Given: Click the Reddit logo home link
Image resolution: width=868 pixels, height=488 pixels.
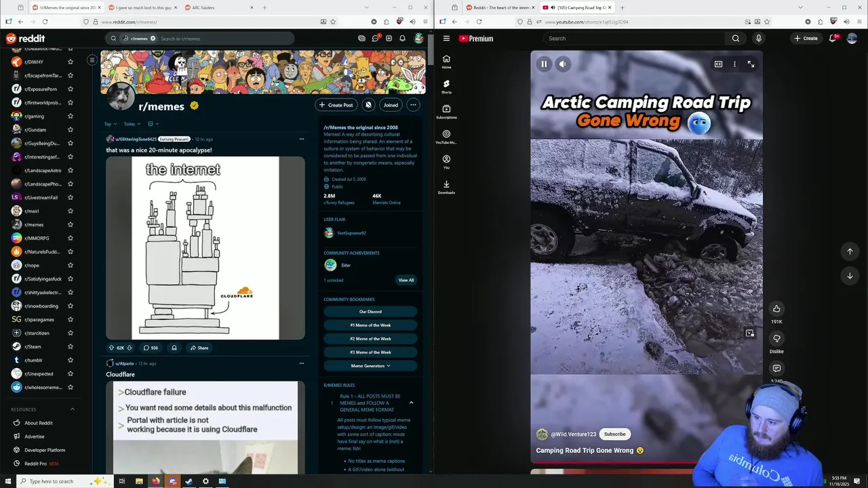Looking at the screenshot, I should (x=25, y=39).
